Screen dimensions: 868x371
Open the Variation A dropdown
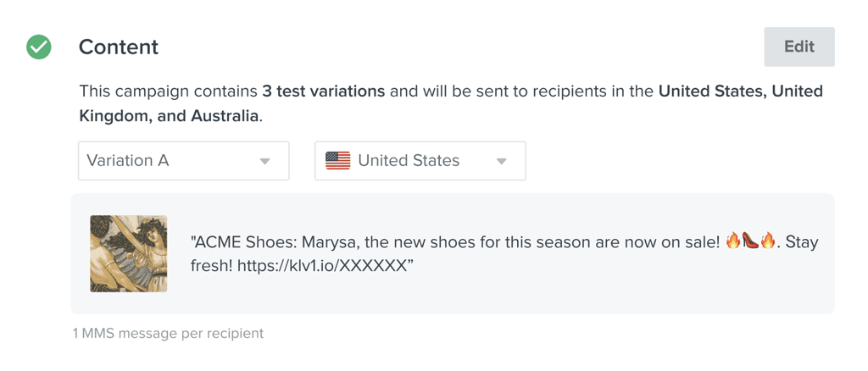coord(184,161)
